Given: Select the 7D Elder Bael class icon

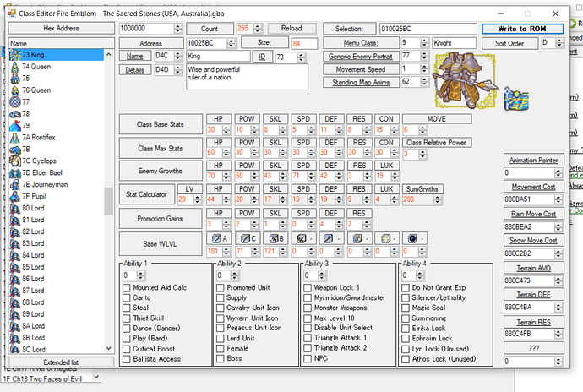Looking at the screenshot, I should tap(15, 172).
